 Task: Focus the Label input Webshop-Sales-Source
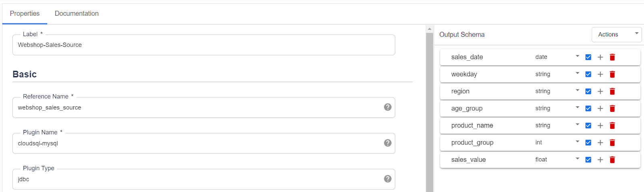click(204, 45)
